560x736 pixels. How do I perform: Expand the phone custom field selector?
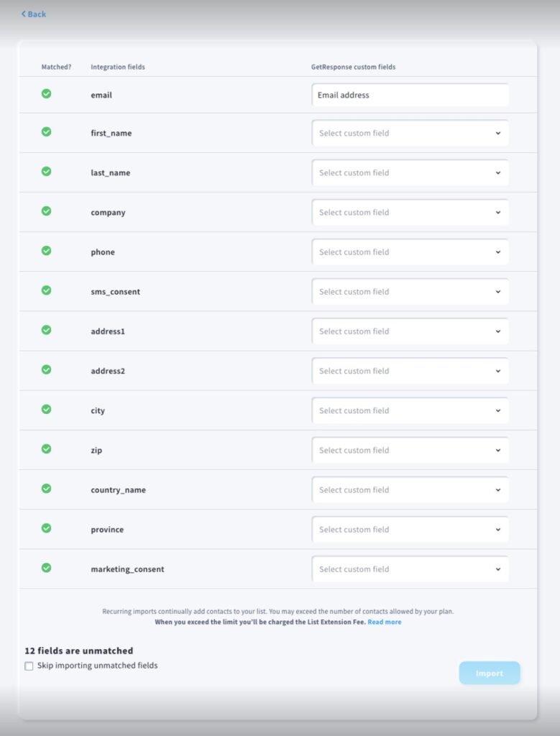coord(410,252)
